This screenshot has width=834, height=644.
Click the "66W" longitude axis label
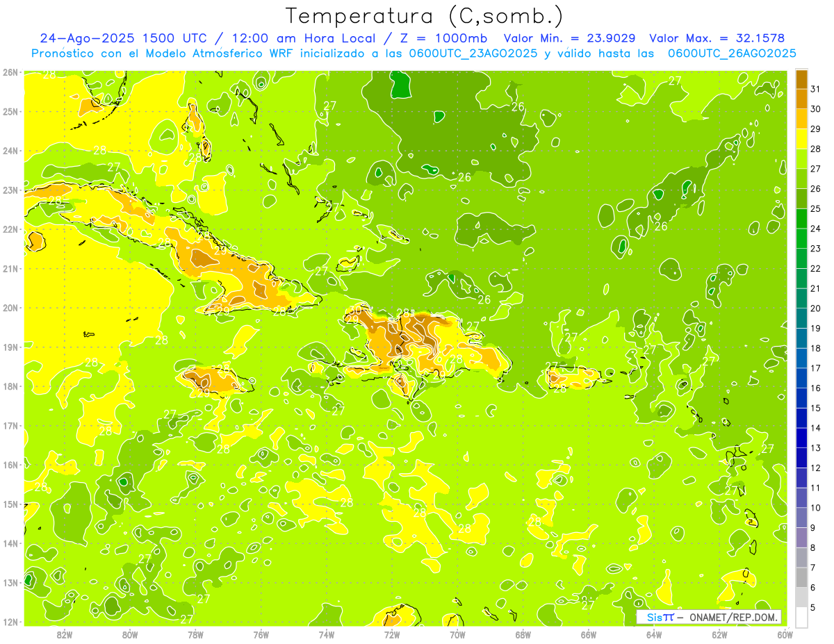pyautogui.click(x=589, y=634)
